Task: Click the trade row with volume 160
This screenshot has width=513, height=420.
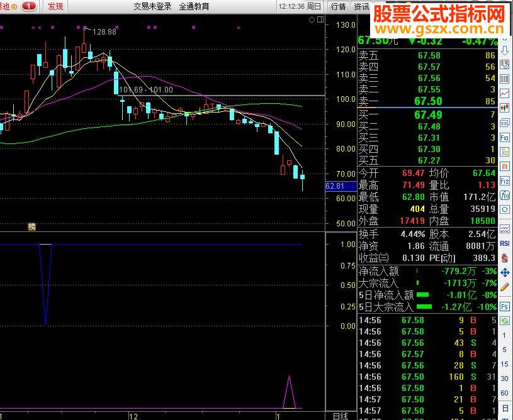Action: pos(427,377)
